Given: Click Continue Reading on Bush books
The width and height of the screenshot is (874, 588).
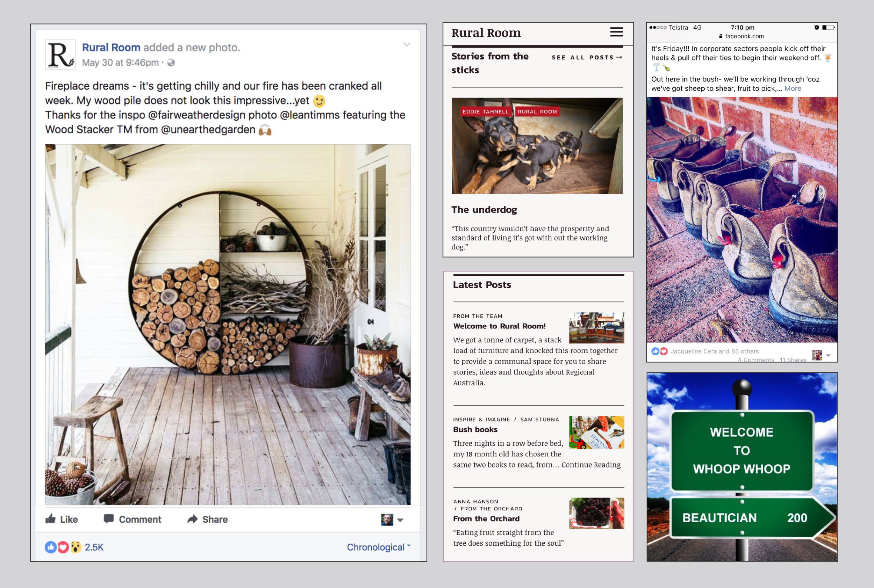Looking at the screenshot, I should click(x=591, y=465).
